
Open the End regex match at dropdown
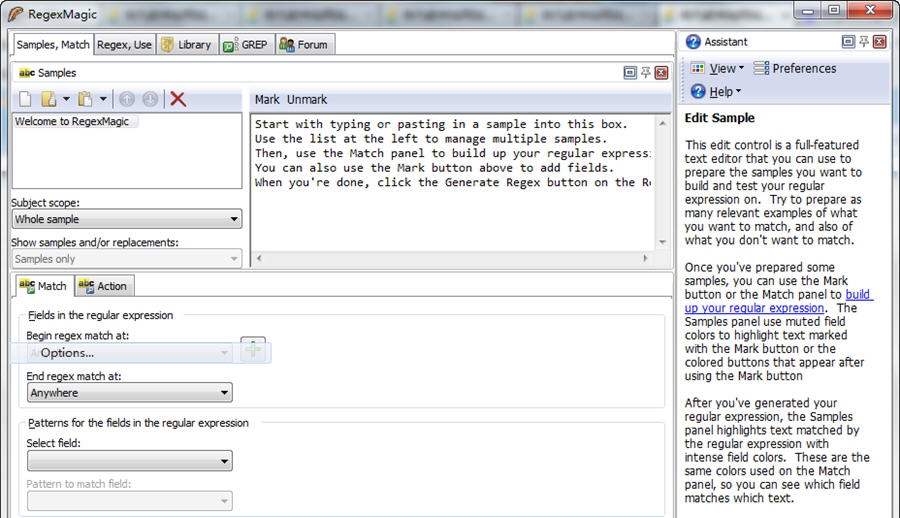tap(130, 393)
